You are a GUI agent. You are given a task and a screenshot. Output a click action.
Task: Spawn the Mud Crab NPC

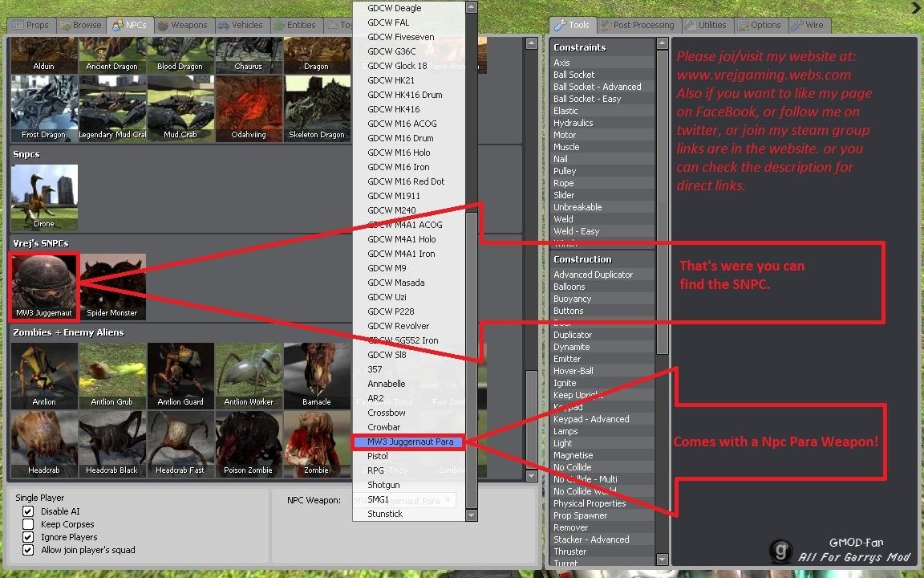pyautogui.click(x=180, y=108)
